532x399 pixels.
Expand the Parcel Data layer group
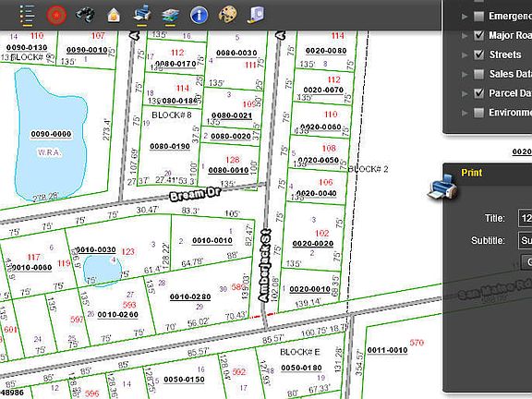click(x=465, y=93)
